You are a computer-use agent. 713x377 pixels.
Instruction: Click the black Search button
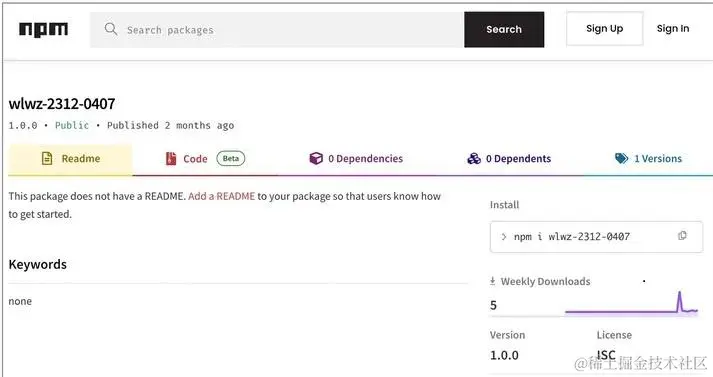504,30
